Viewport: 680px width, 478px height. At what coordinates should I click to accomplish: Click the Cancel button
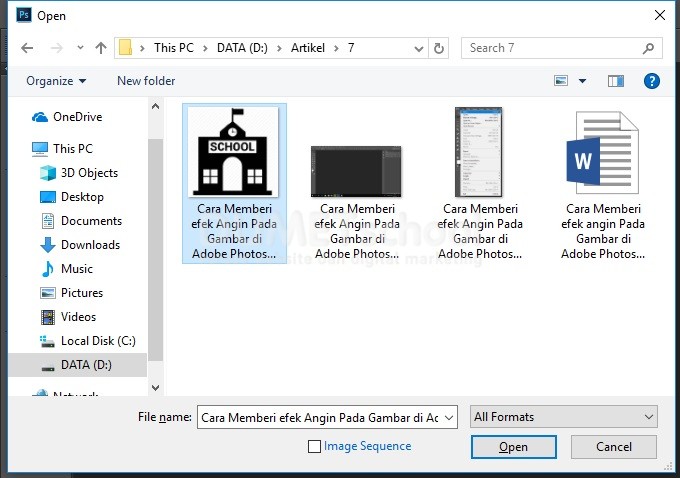pyautogui.click(x=613, y=447)
